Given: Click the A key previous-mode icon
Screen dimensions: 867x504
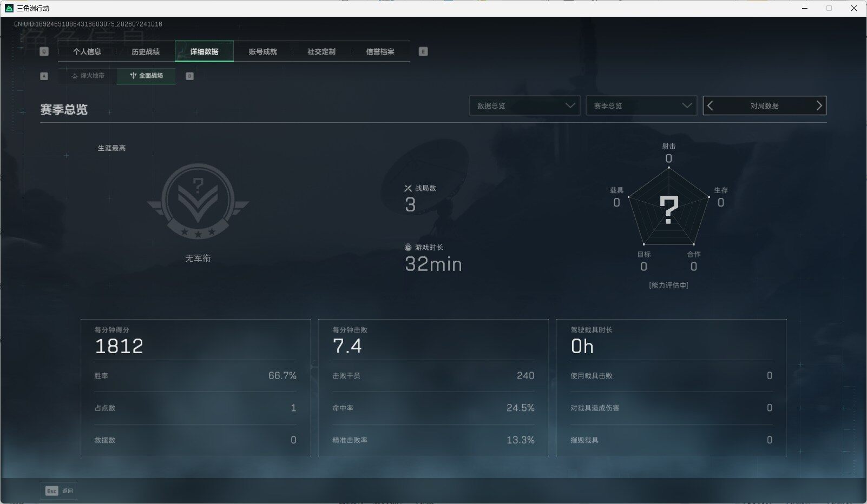Looking at the screenshot, I should point(44,76).
